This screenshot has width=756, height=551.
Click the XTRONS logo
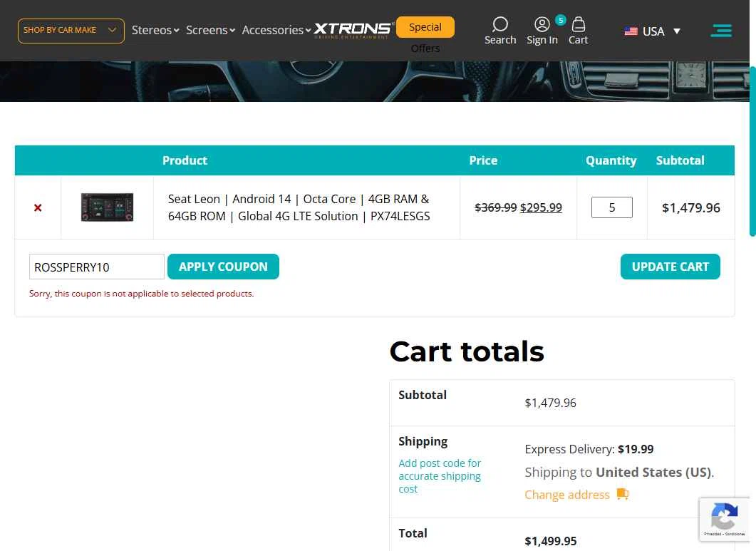point(353,29)
